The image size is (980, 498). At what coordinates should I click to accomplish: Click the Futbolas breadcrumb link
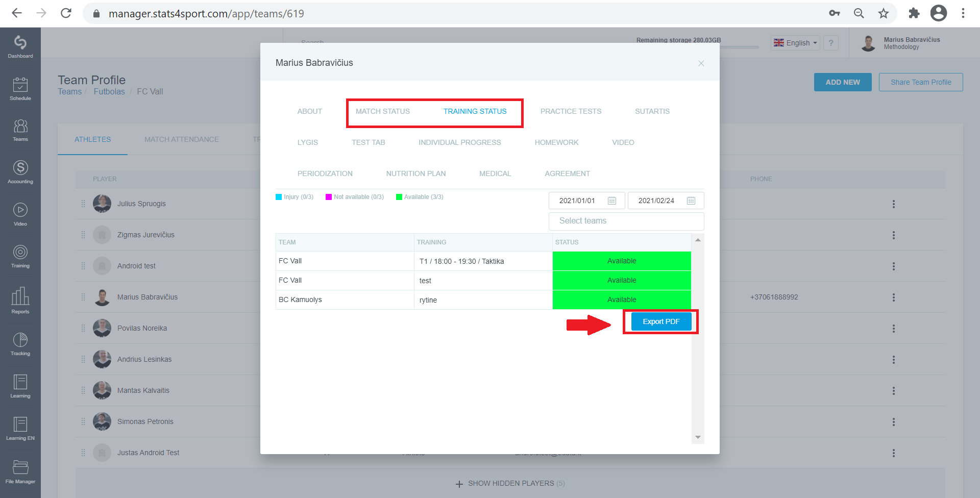click(109, 91)
